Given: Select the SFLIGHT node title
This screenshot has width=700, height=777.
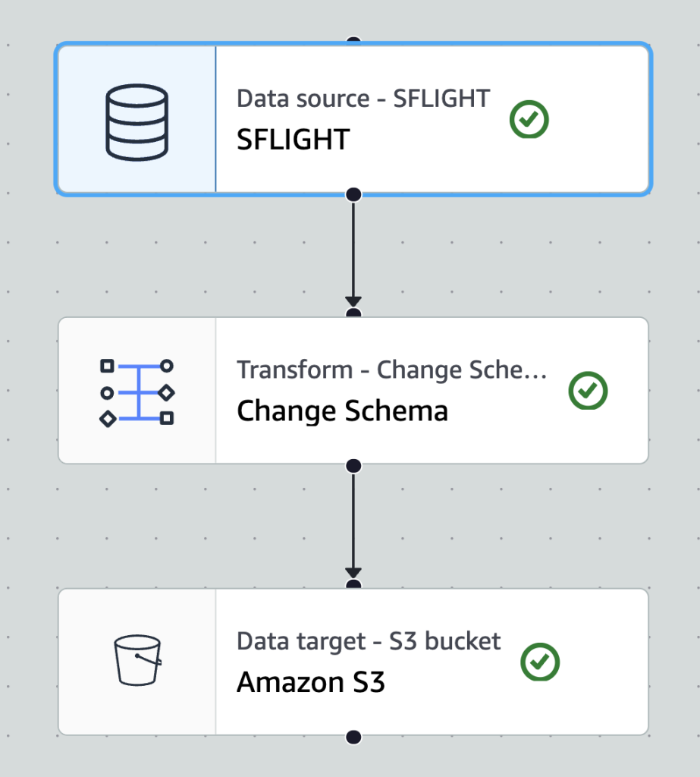Looking at the screenshot, I should point(293,140).
